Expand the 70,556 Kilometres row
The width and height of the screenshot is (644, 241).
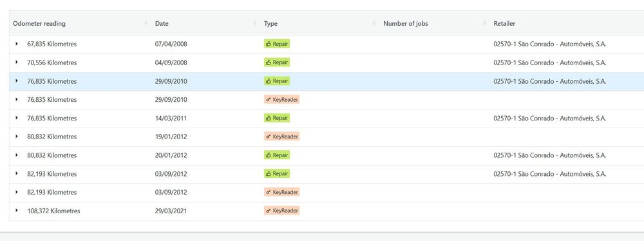coord(17,62)
